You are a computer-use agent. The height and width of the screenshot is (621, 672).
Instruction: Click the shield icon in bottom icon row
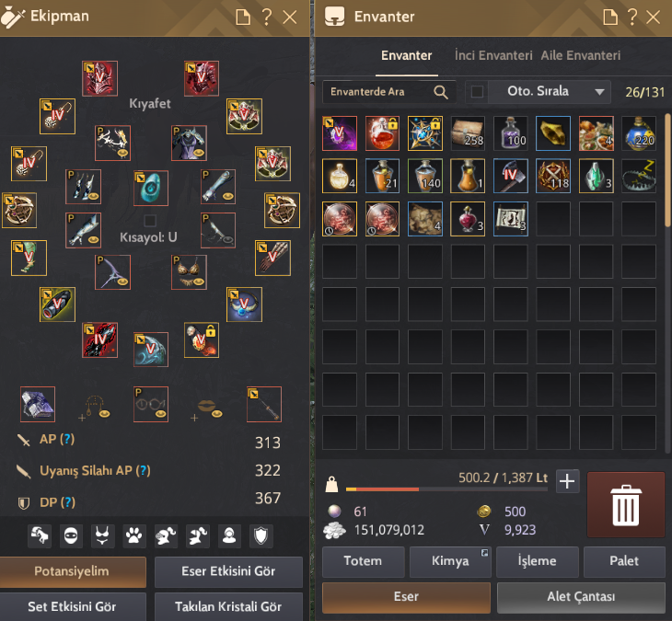pos(261,535)
